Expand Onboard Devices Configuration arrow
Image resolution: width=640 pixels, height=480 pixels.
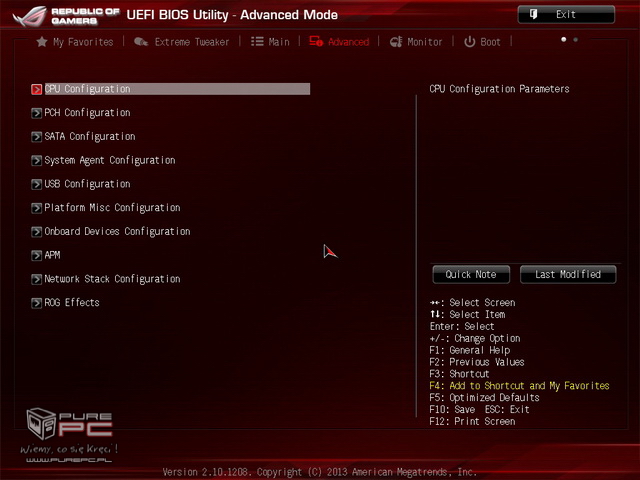pos(36,231)
